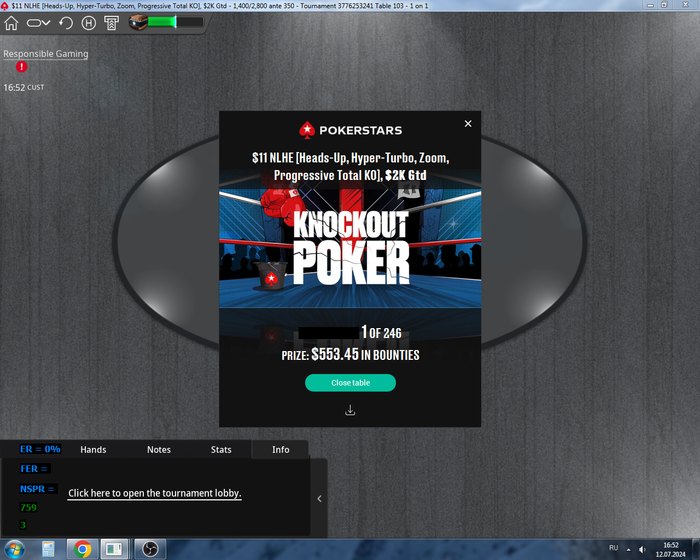Collapse the chat panel with left chevron
Image resolution: width=700 pixels, height=560 pixels.
pos(319,498)
